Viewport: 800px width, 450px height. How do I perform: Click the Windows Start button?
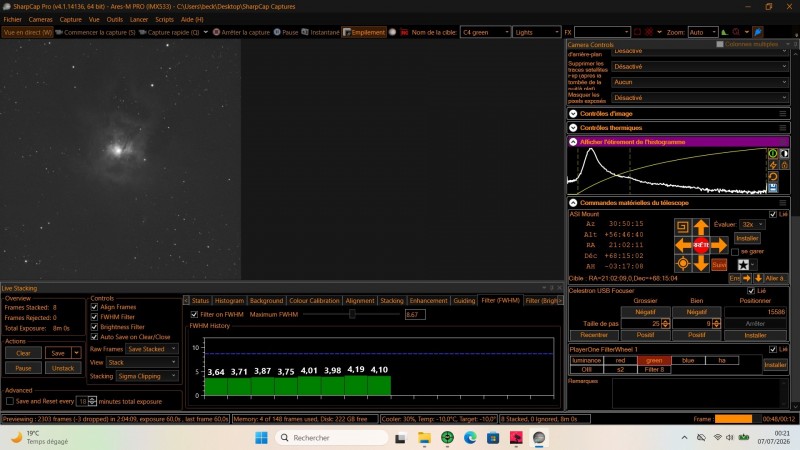pos(261,438)
